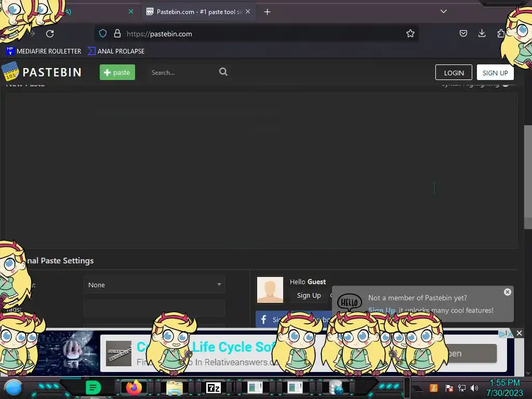The width and height of the screenshot is (532, 399).
Task: Open the browser downloads panel
Action: pyautogui.click(x=482, y=33)
